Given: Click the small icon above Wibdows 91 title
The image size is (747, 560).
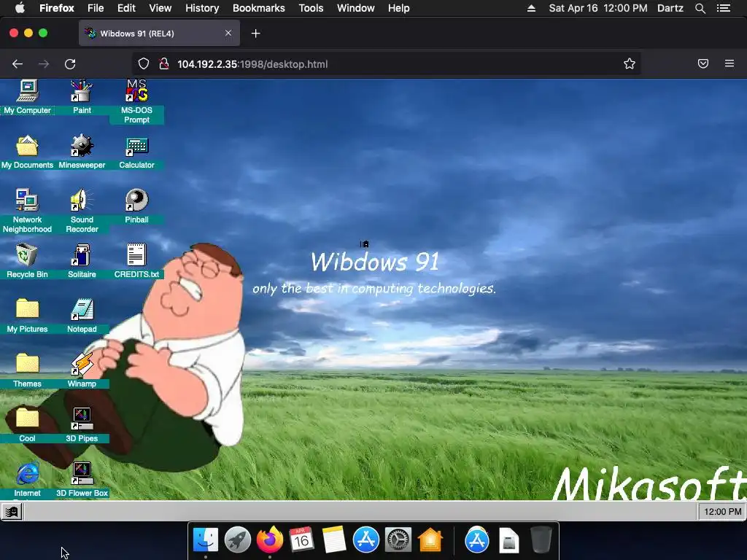Looking at the screenshot, I should (365, 244).
